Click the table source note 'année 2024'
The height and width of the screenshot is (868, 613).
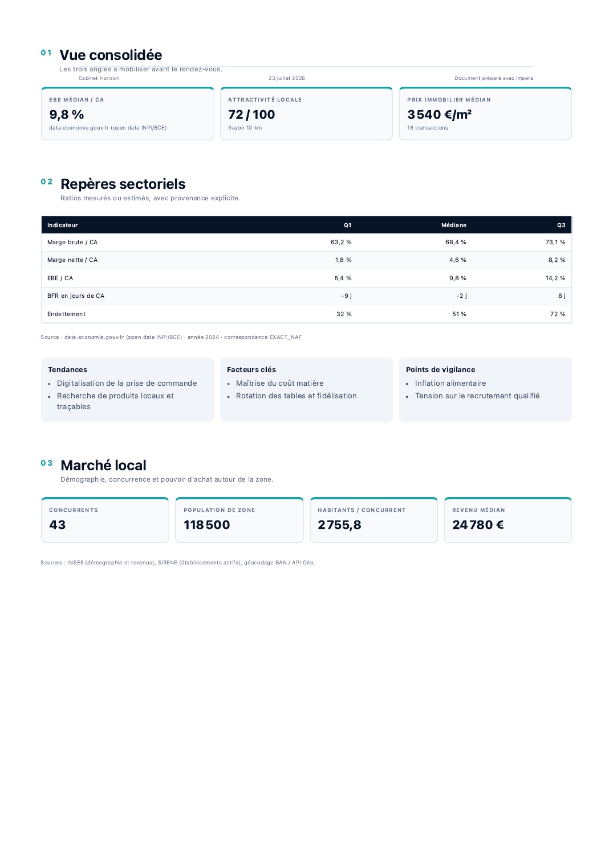point(203,337)
